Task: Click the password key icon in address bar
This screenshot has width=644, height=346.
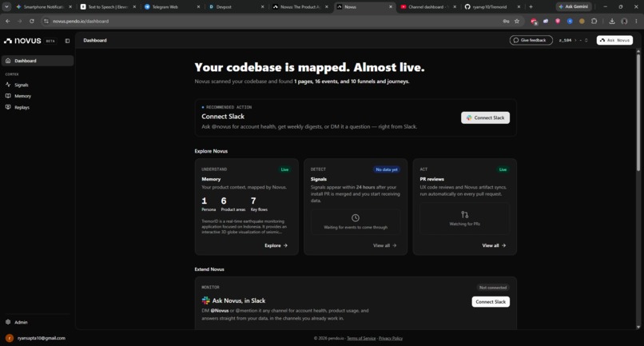Action: (x=506, y=22)
